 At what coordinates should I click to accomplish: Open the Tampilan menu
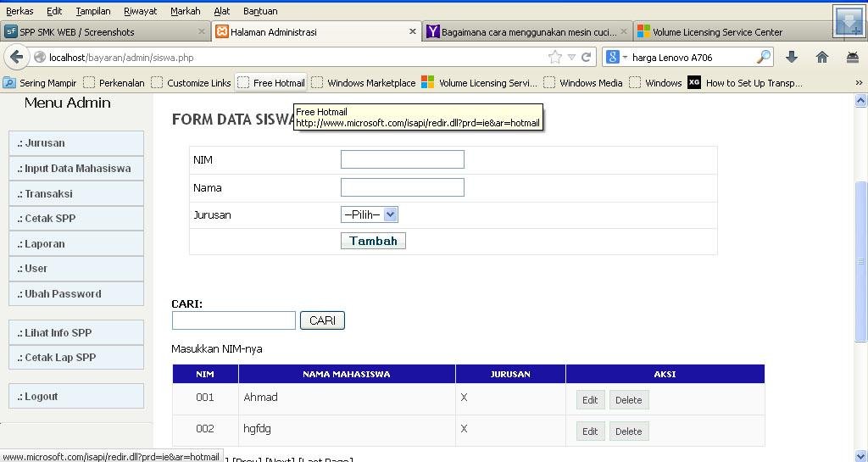pos(93,11)
